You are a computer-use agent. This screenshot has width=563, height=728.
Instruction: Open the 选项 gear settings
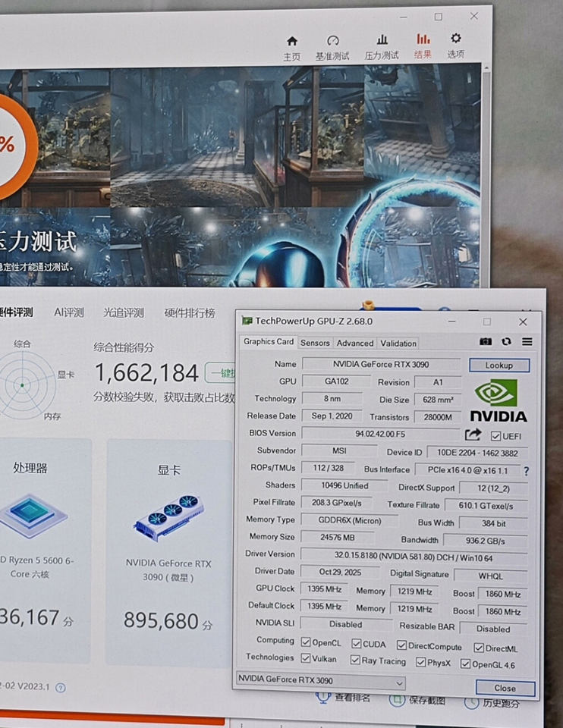(456, 45)
